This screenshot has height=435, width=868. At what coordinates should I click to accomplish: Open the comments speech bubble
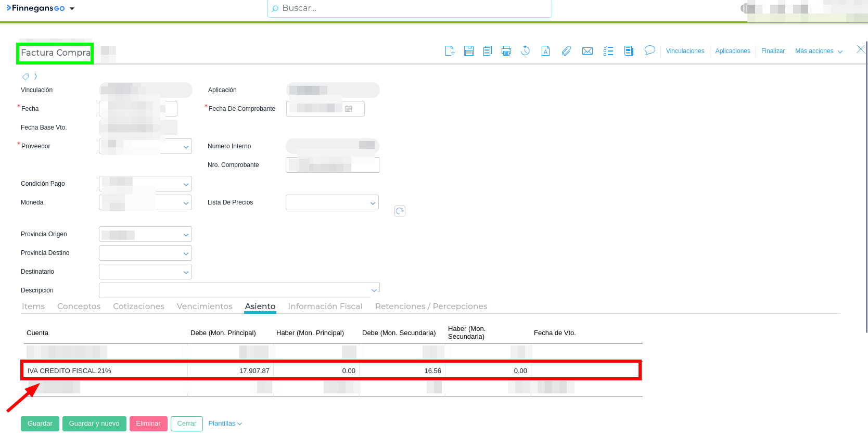[649, 50]
